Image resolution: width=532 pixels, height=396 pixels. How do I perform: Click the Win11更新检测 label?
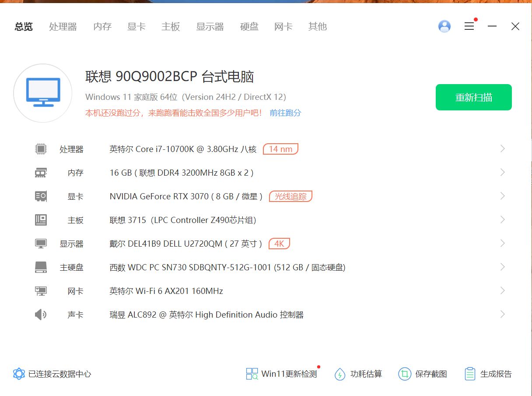289,374
